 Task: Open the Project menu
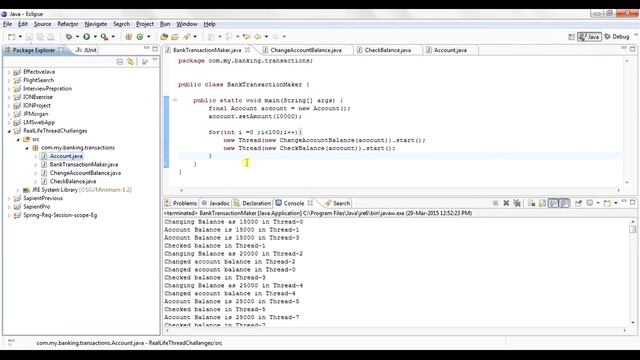[x=144, y=24]
